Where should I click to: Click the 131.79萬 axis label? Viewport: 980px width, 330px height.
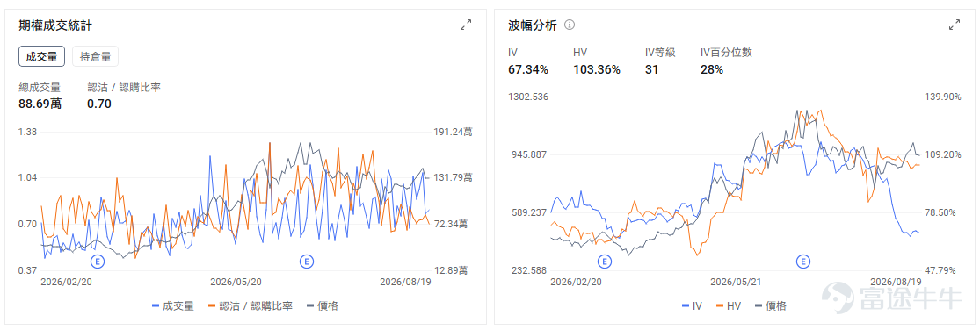453,178
